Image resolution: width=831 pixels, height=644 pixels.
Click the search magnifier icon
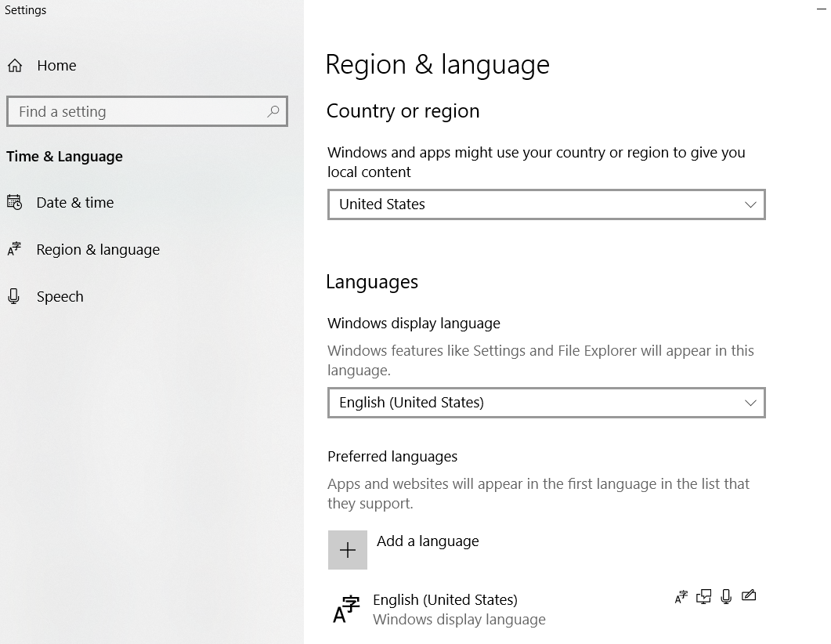pyautogui.click(x=273, y=111)
